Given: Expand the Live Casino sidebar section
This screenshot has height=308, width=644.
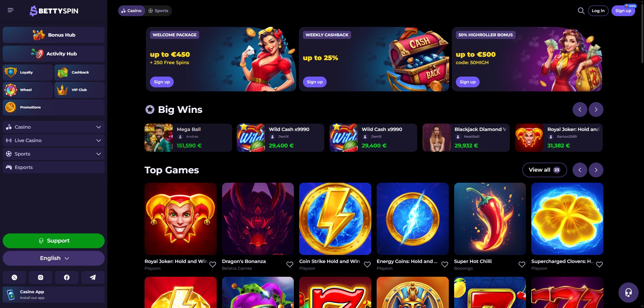Looking at the screenshot, I should coord(54,140).
